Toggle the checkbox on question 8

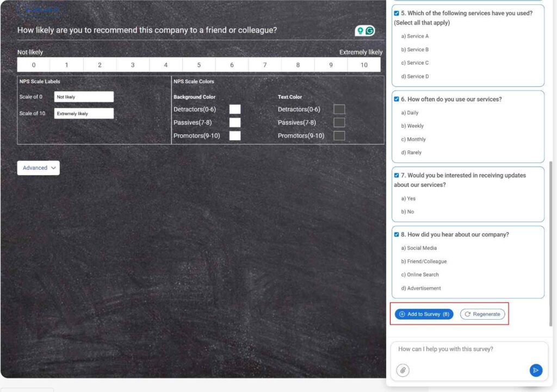point(397,234)
